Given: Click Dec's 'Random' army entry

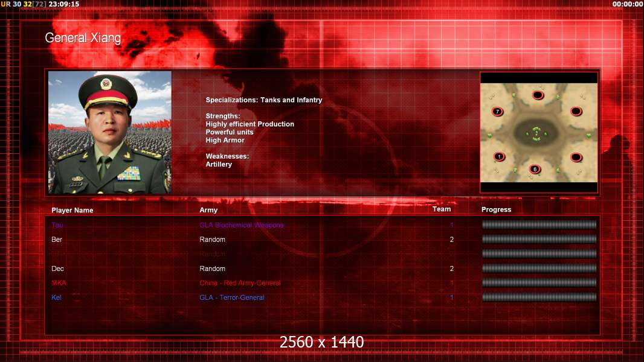Looking at the screenshot, I should click(x=212, y=268).
